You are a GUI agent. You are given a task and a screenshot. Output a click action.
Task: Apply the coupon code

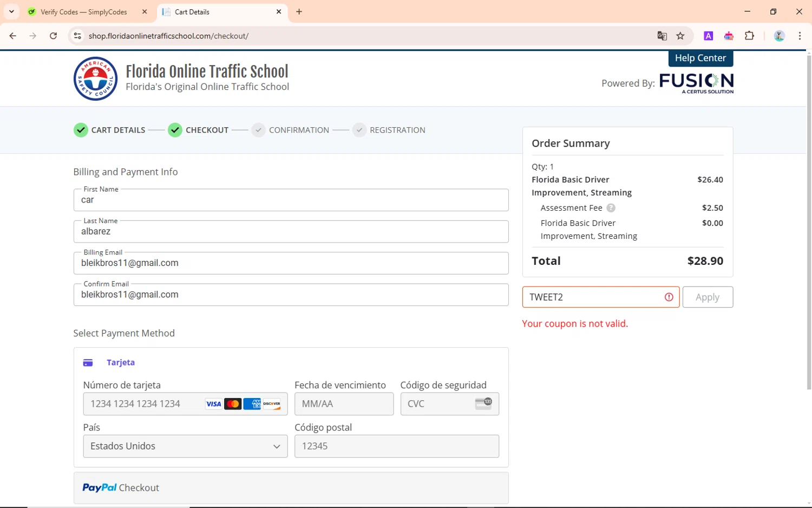pos(708,297)
